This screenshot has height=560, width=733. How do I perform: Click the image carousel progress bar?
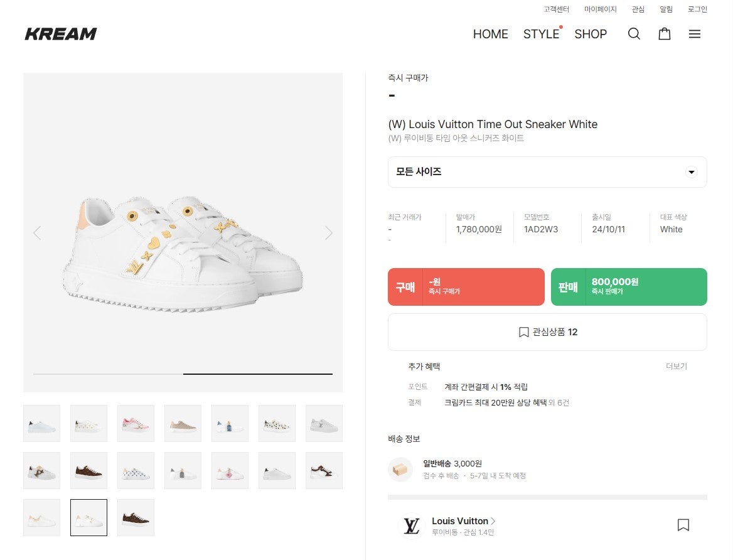coord(183,374)
